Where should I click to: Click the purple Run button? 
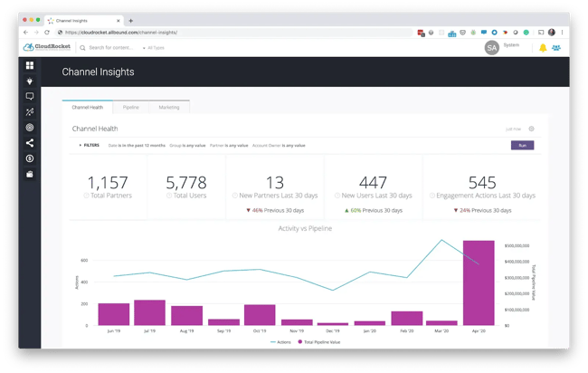(x=522, y=145)
